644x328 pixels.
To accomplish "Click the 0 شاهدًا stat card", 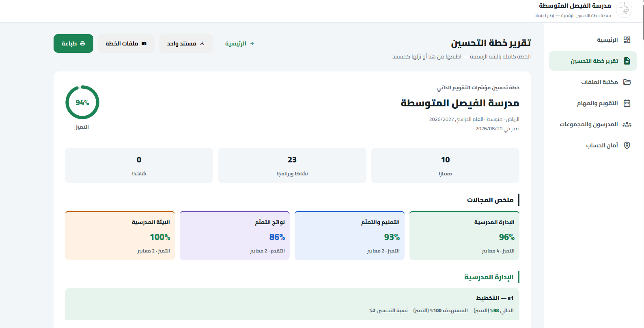I will pos(139,165).
